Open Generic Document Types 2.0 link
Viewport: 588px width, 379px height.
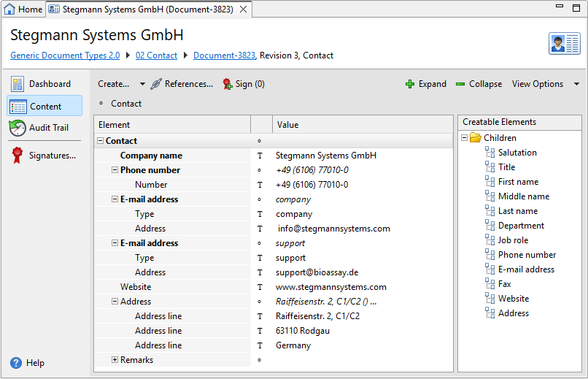point(65,55)
